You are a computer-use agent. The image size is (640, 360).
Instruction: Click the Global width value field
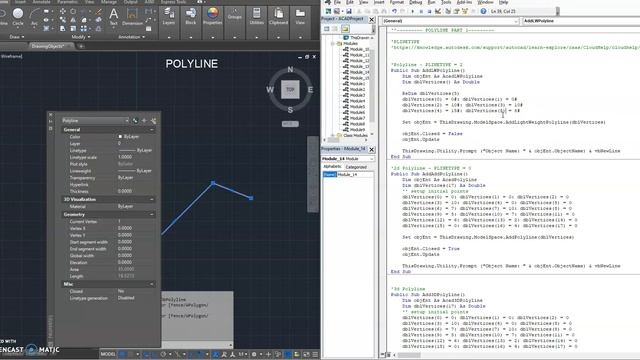coord(124,256)
